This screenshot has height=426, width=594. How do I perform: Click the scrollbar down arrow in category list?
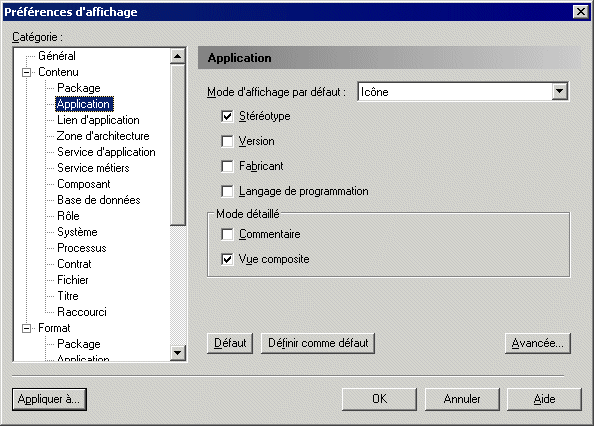coord(177,353)
